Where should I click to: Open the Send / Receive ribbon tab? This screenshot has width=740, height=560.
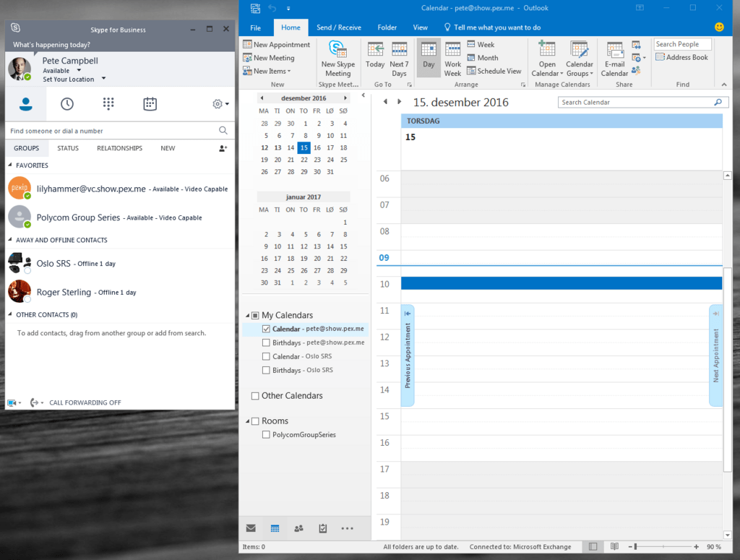coord(339,27)
